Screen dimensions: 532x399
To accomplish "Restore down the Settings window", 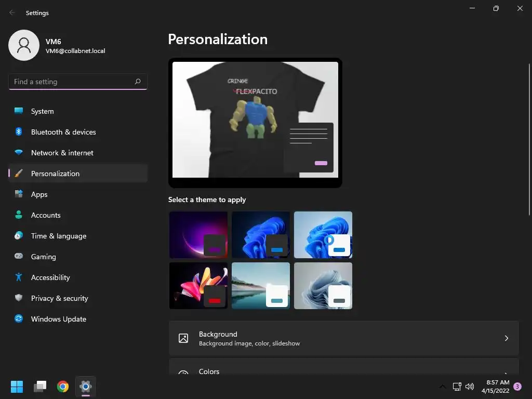I will pos(496,8).
